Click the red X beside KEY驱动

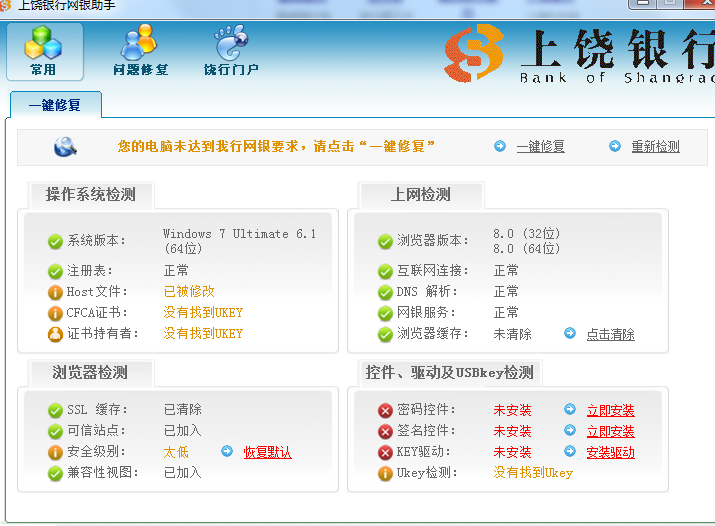[385, 452]
